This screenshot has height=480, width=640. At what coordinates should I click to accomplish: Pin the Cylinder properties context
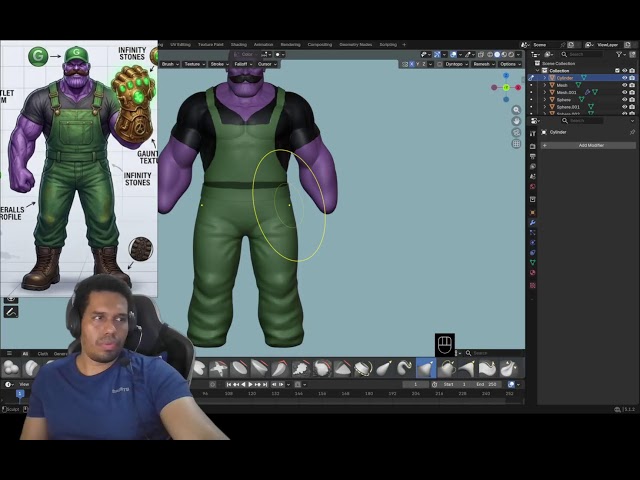[632, 132]
